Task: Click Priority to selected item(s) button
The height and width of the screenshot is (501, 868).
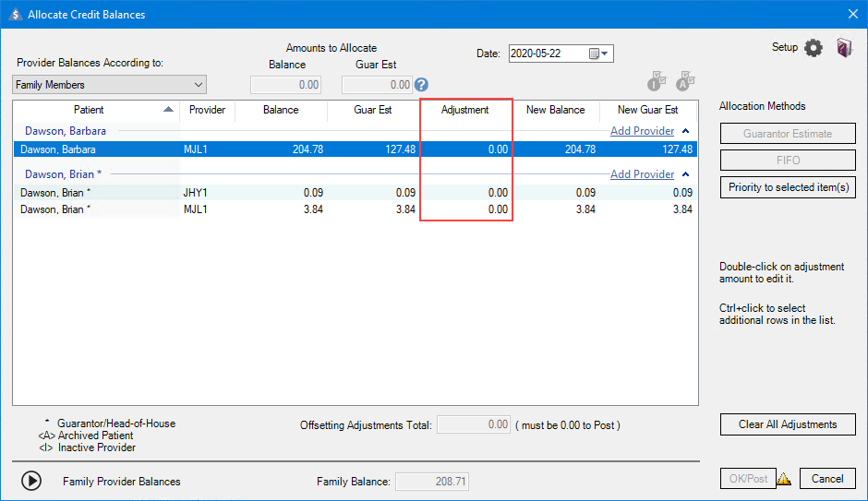Action: pyautogui.click(x=788, y=187)
